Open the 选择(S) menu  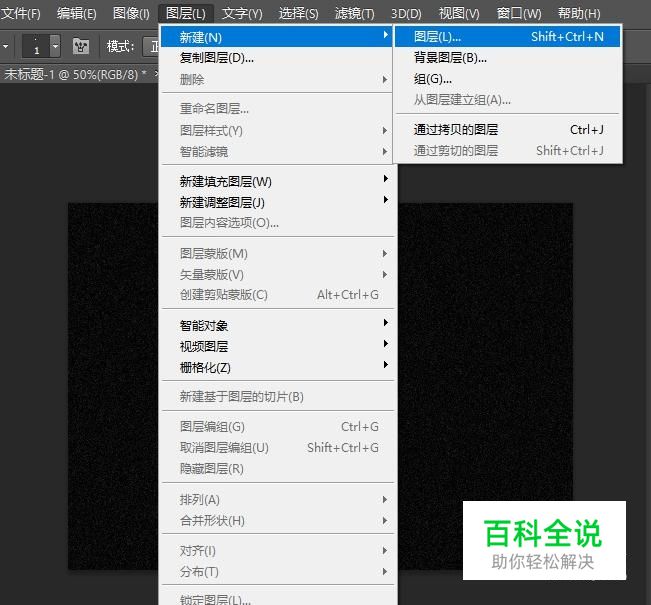click(299, 14)
